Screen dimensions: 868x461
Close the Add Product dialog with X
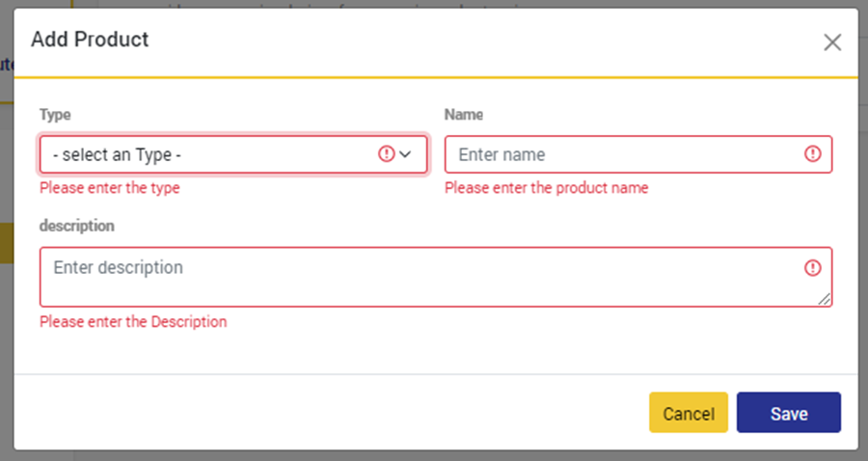click(831, 42)
